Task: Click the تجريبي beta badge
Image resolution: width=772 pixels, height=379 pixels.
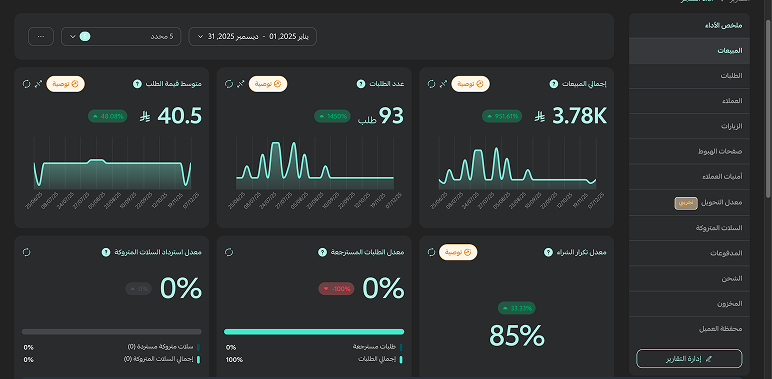Action: point(686,203)
